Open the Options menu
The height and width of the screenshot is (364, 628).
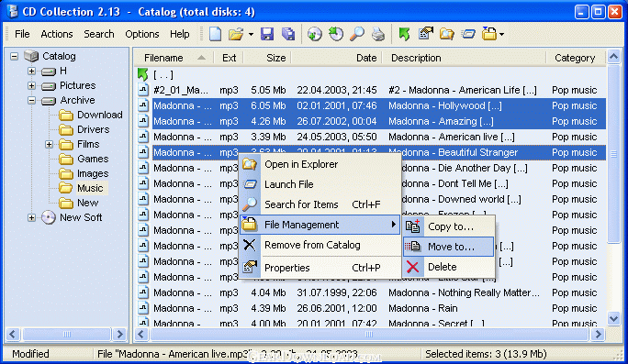coord(141,34)
